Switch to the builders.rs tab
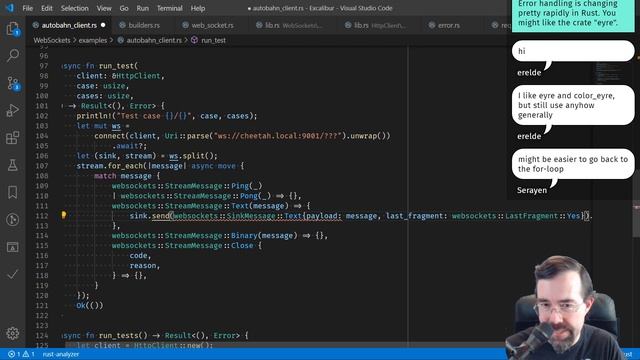The image size is (640, 360). [x=144, y=25]
